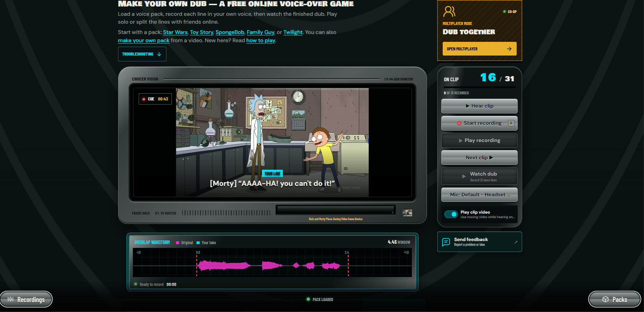Click the multiplayer users icon

pyautogui.click(x=449, y=12)
